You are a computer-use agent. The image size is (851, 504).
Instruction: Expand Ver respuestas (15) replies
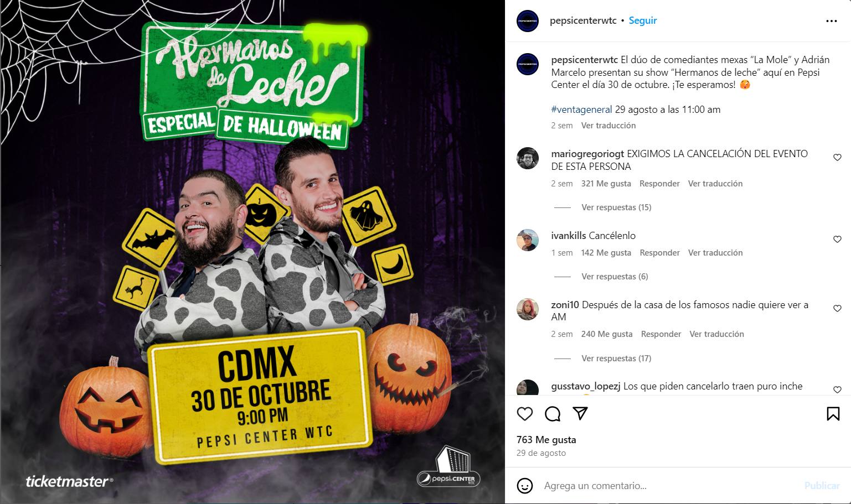pos(616,207)
